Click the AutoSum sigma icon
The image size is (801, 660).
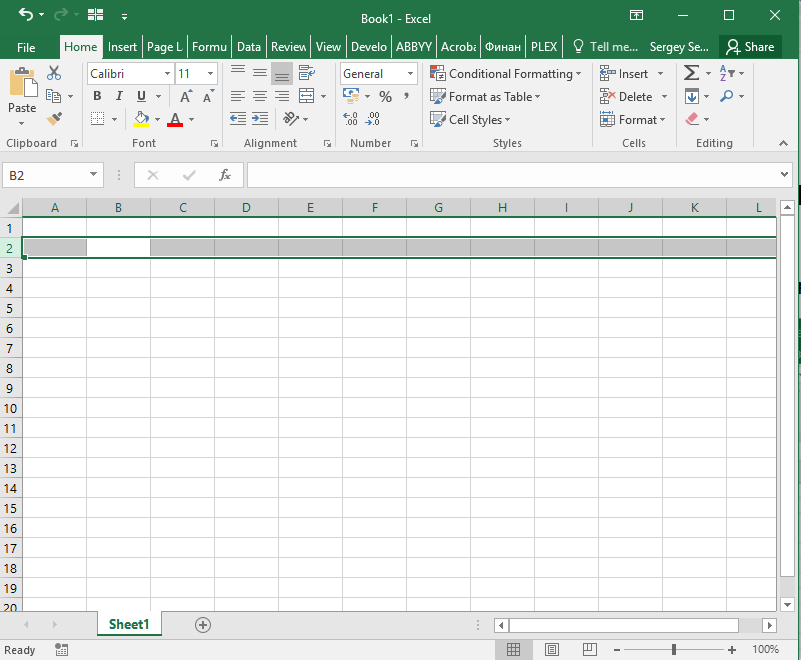(x=691, y=73)
